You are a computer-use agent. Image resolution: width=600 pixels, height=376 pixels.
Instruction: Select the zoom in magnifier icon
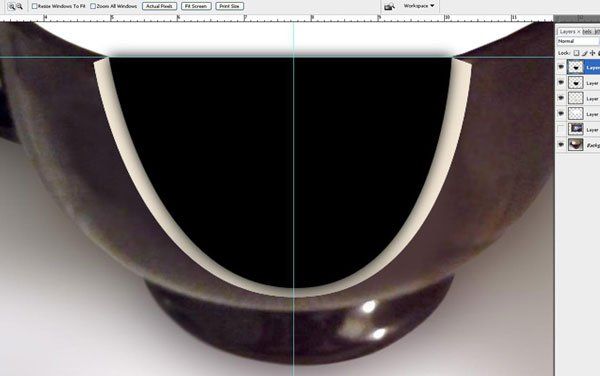point(11,6)
